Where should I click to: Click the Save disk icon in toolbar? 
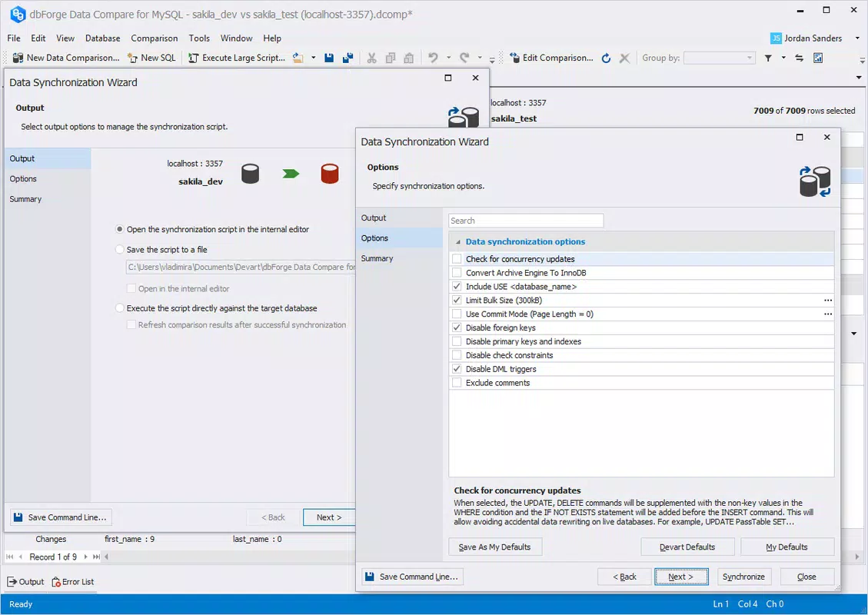tap(329, 58)
